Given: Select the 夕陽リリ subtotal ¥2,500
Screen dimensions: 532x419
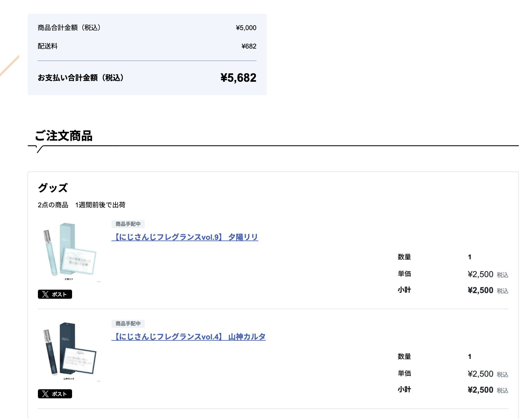Looking at the screenshot, I should pyautogui.click(x=480, y=290).
